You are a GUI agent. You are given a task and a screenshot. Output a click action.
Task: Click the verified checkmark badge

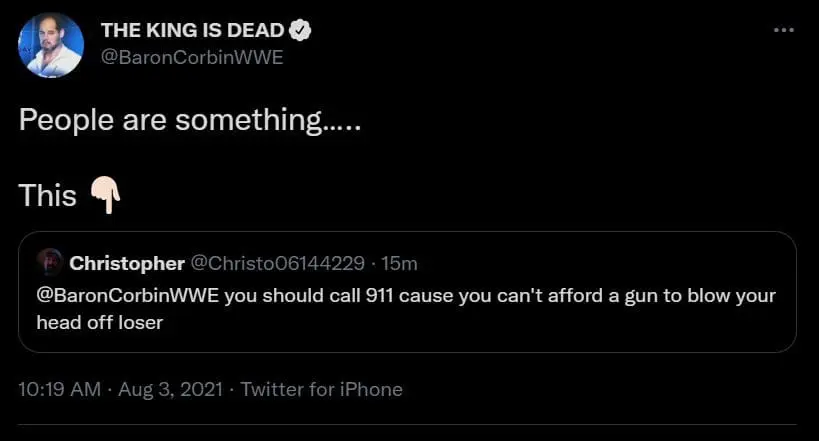click(x=301, y=31)
